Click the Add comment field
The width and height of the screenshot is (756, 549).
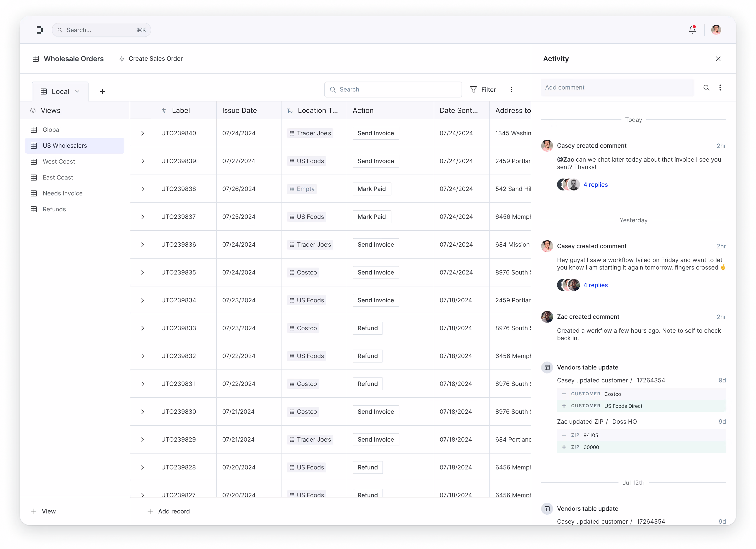pyautogui.click(x=617, y=88)
